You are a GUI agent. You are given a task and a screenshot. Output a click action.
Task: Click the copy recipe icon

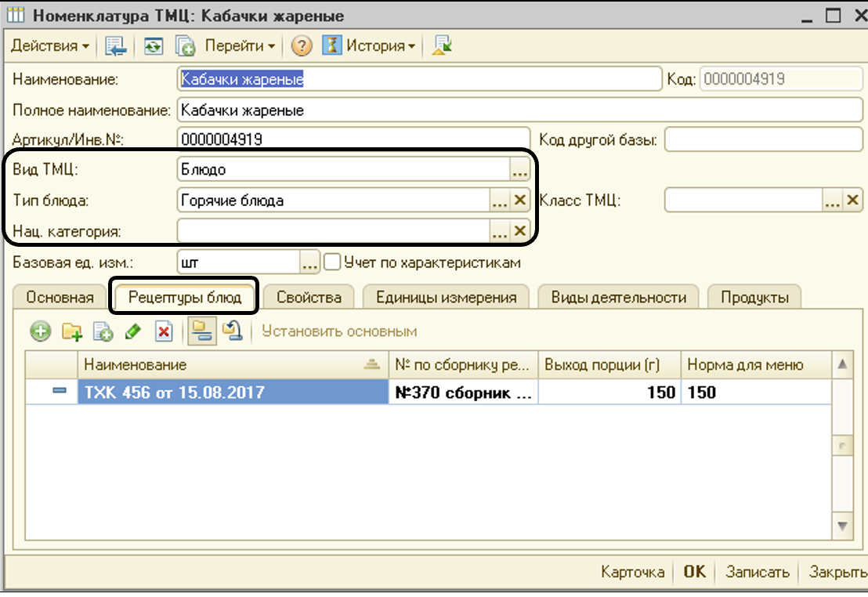[x=103, y=332]
